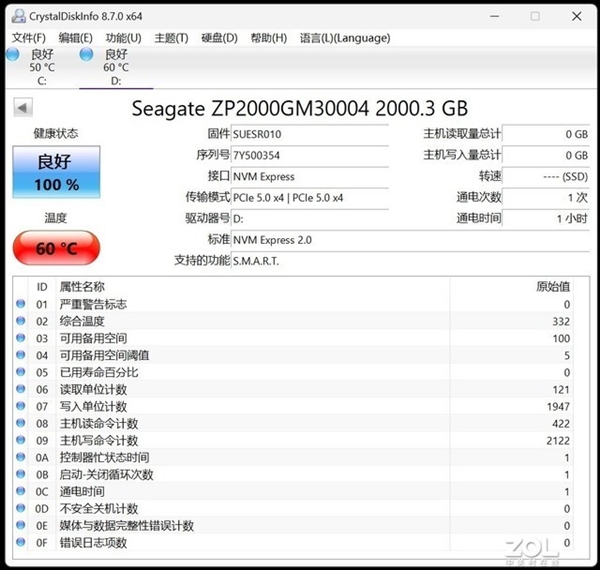The width and height of the screenshot is (600, 570).
Task: Click status dot of row 0F 错误日志项数
Action: click(21, 542)
